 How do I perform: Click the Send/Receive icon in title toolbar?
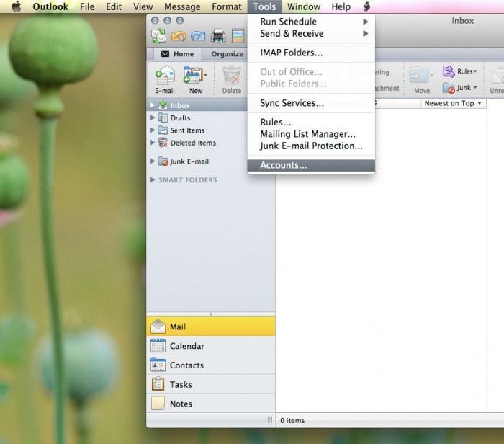(x=158, y=35)
